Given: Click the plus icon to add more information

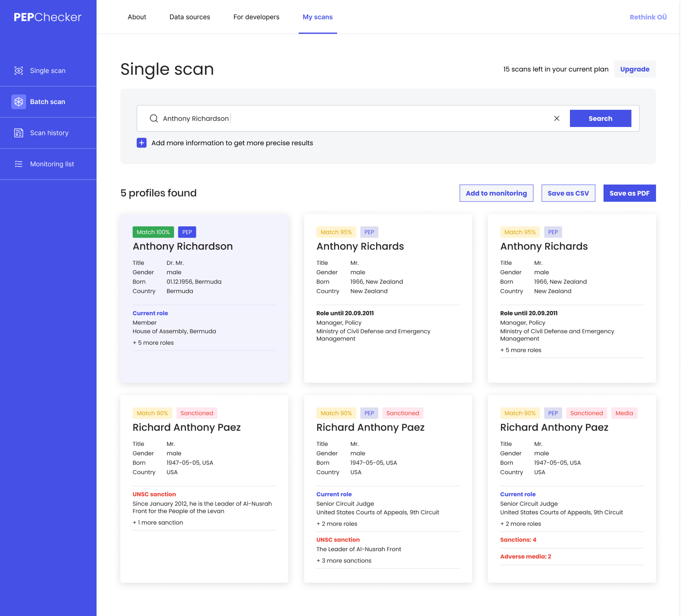Looking at the screenshot, I should pyautogui.click(x=142, y=143).
